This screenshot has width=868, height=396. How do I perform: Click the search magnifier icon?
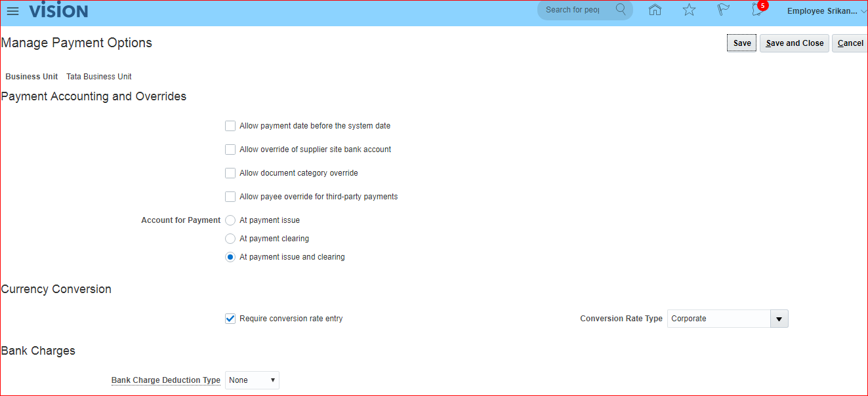click(621, 10)
